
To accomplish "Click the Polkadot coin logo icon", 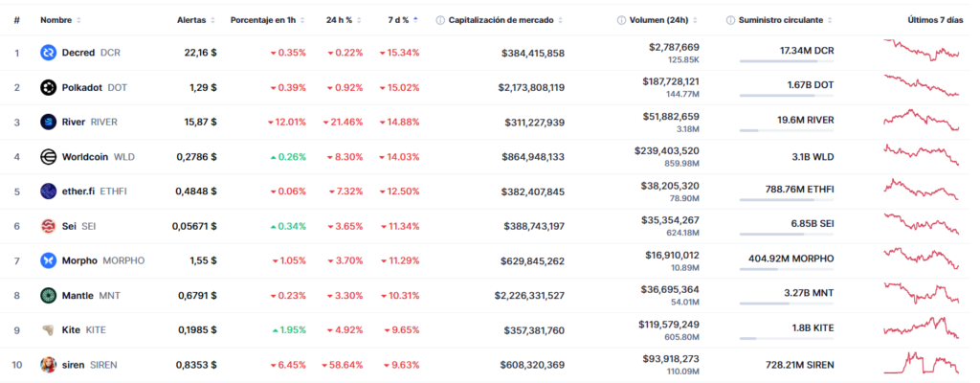I will [x=48, y=87].
